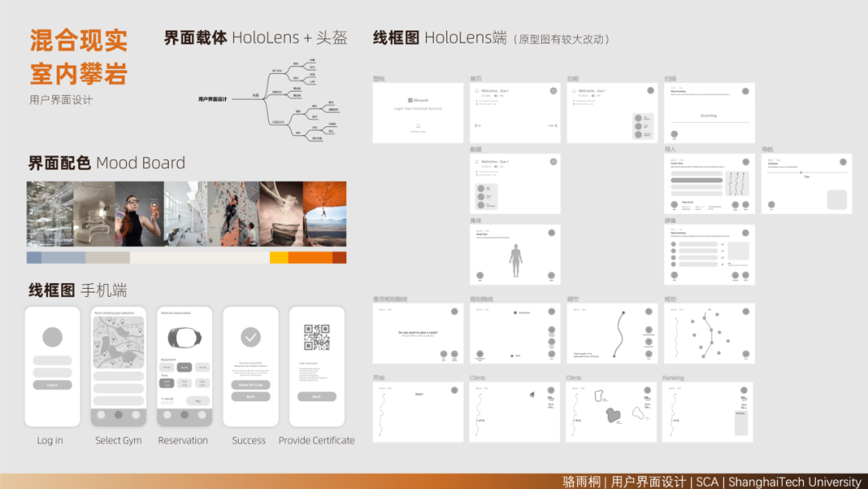Select the right nav dot on the Reservation wireframe
Image resolution: width=868 pixels, height=489 pixels.
202,415
